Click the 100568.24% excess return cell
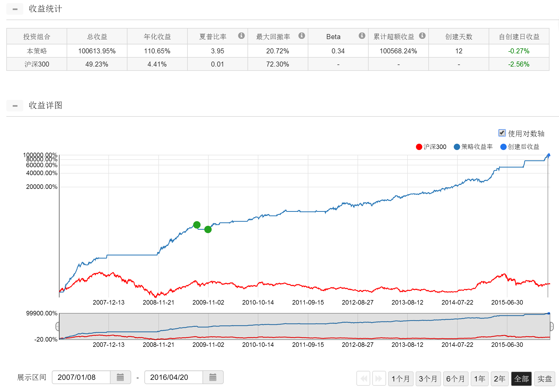Image resolution: width=559 pixels, height=392 pixels. tap(398, 51)
